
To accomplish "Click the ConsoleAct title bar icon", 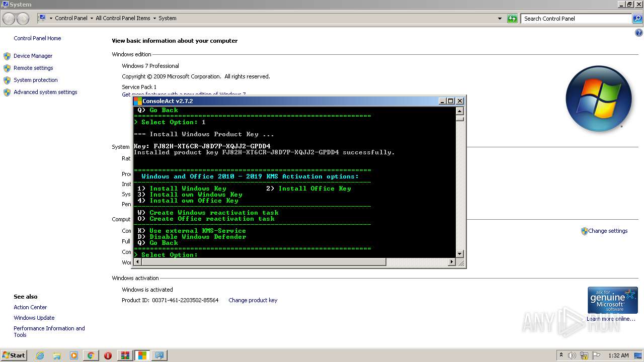I will click(x=137, y=101).
